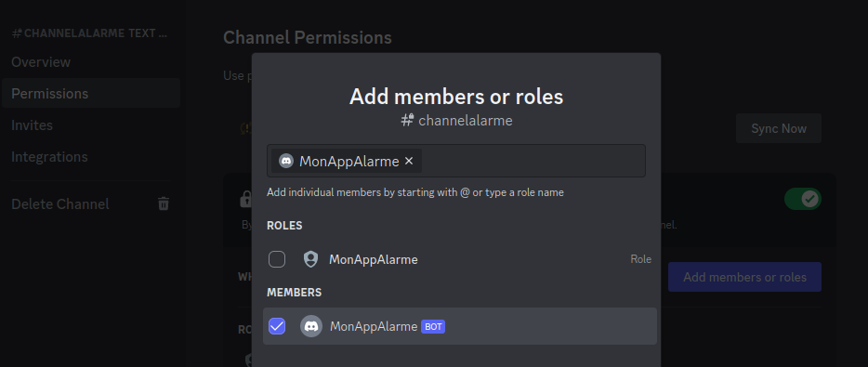
Task: Click the BOT badge next to MonAppAlarme
Action: [433, 327]
